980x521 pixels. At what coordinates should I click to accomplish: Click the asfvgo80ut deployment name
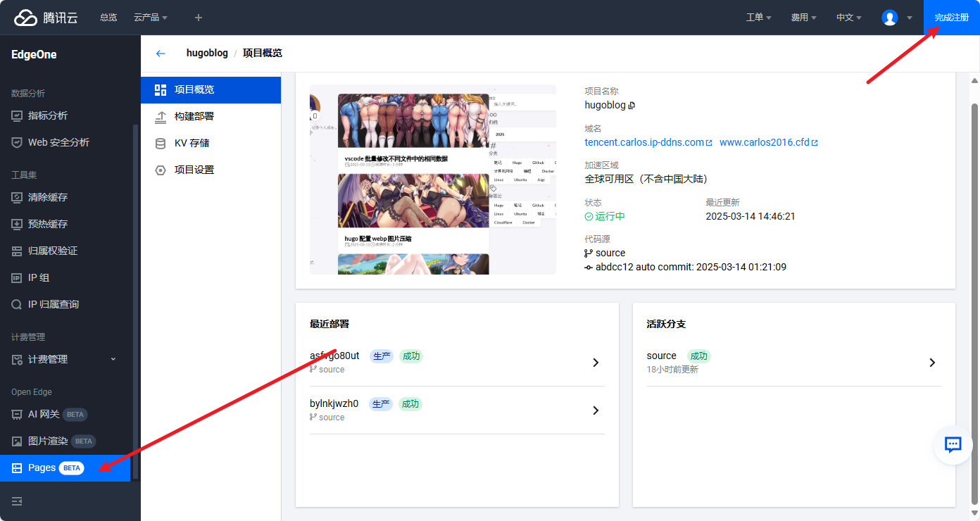(334, 356)
